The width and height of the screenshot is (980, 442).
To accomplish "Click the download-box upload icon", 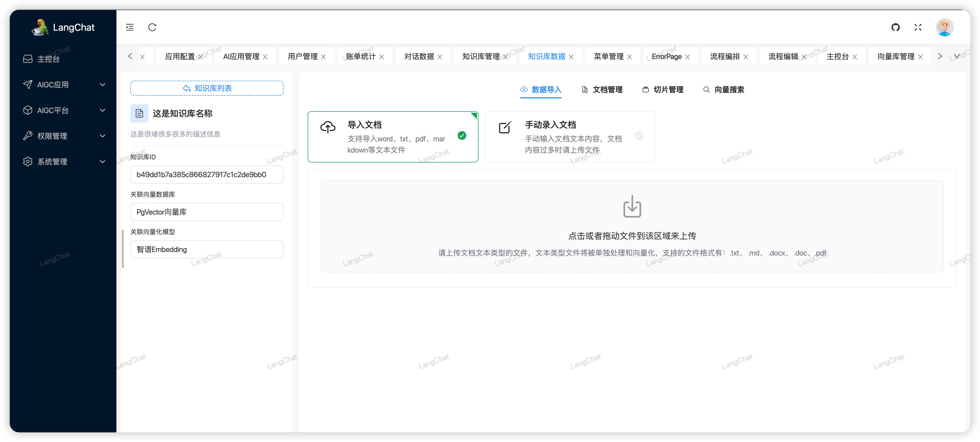I will click(632, 206).
